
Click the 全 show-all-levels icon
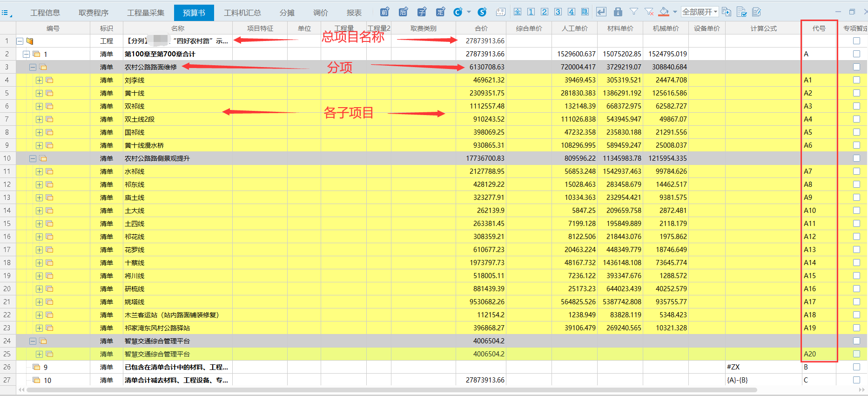518,12
